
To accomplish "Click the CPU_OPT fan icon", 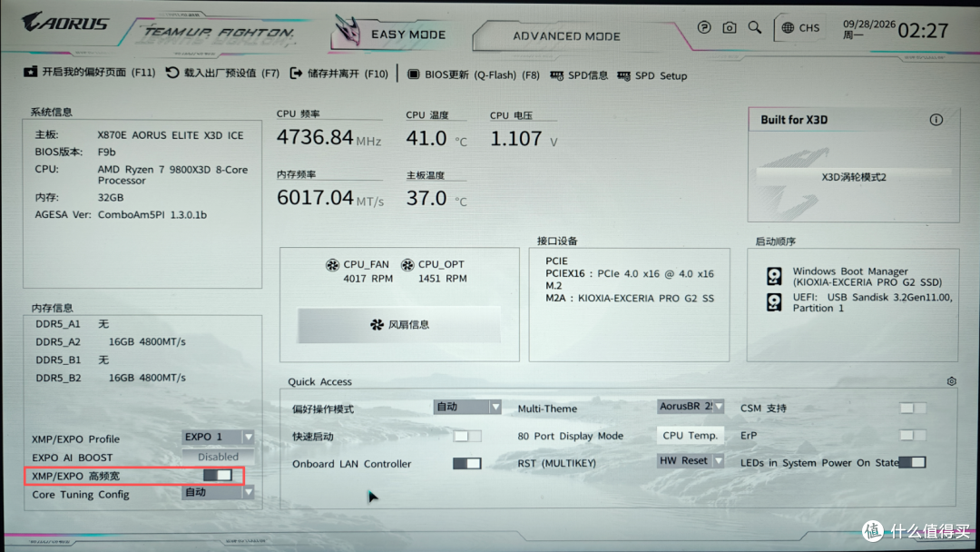I will pyautogui.click(x=407, y=265).
